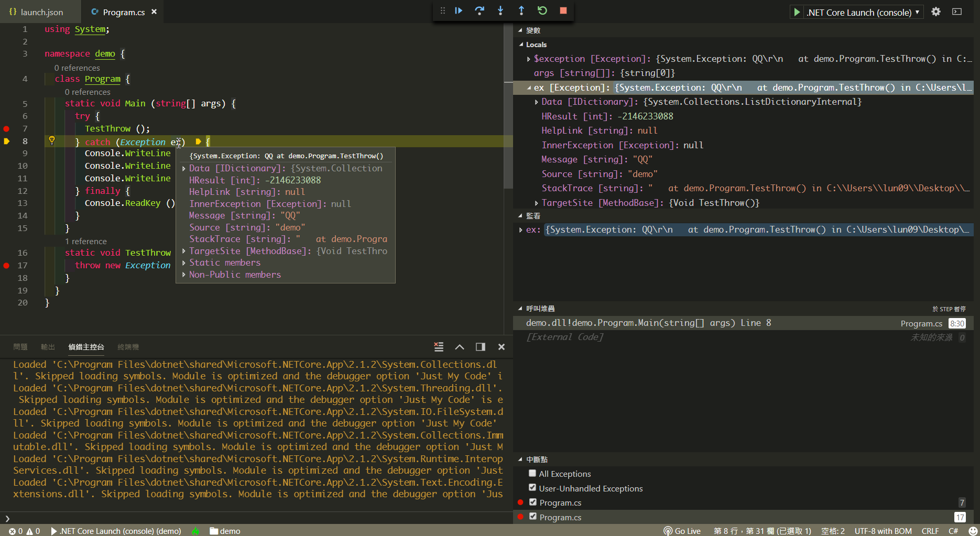Clear the debug console output
The image size is (980, 536).
pos(439,347)
